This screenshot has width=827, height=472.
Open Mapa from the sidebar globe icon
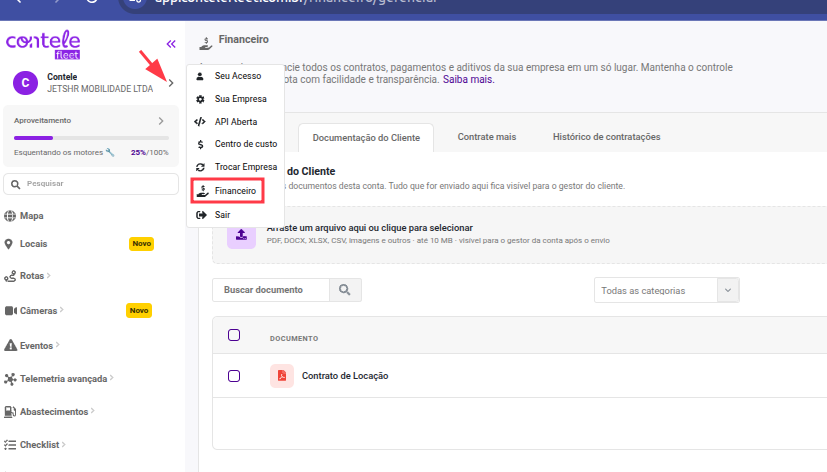point(9,216)
